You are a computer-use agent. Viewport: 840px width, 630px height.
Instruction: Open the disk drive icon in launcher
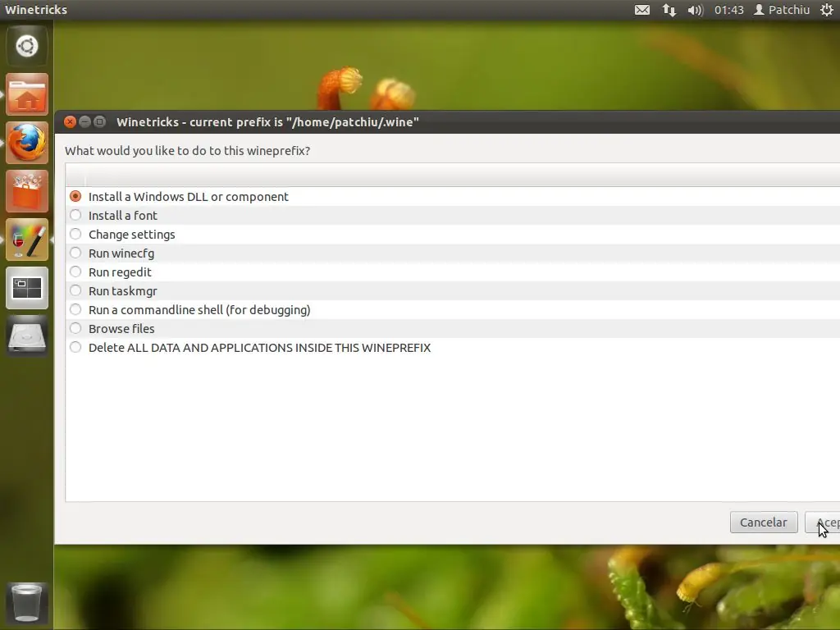point(27,336)
